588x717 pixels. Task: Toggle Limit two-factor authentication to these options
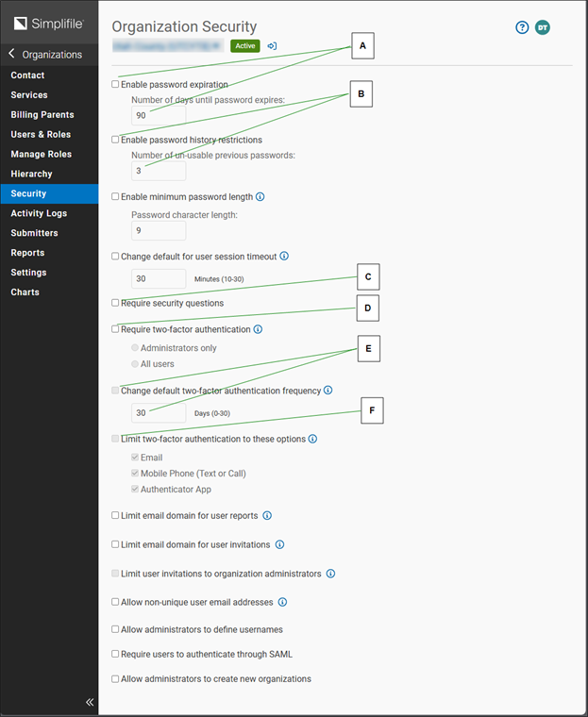(115, 439)
